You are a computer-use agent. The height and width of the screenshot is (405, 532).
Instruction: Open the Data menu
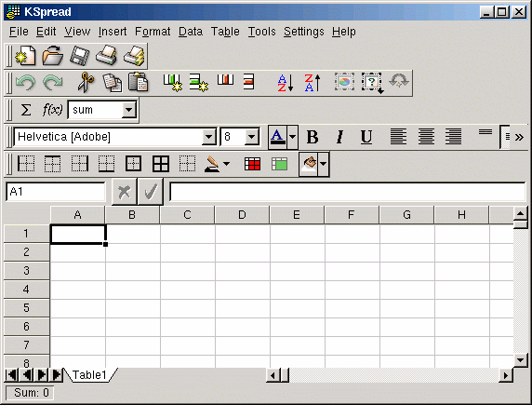191,32
